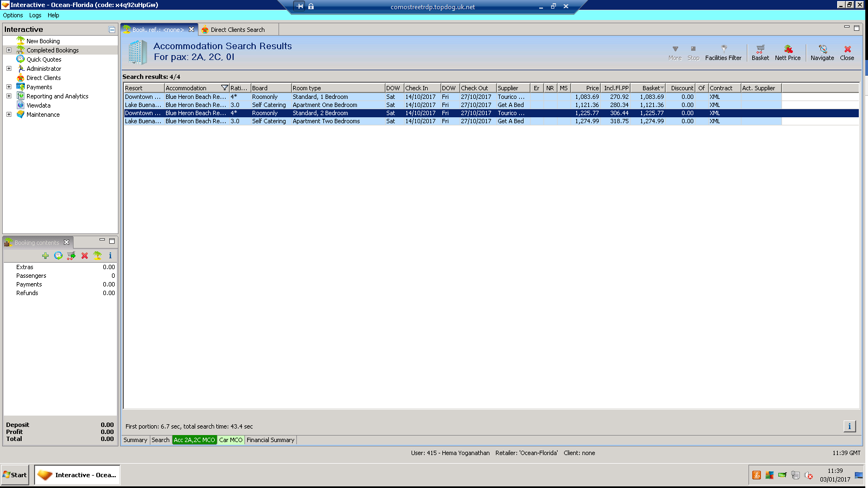The height and width of the screenshot is (488, 868).
Task: Expand the Payments tree node
Action: click(9, 87)
